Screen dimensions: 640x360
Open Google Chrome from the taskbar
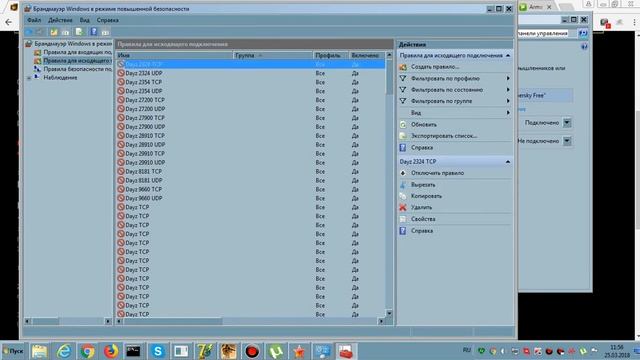click(87, 351)
